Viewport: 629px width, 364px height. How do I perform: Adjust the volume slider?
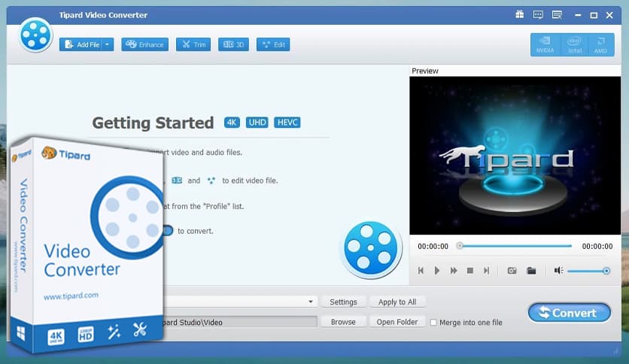coord(588,271)
